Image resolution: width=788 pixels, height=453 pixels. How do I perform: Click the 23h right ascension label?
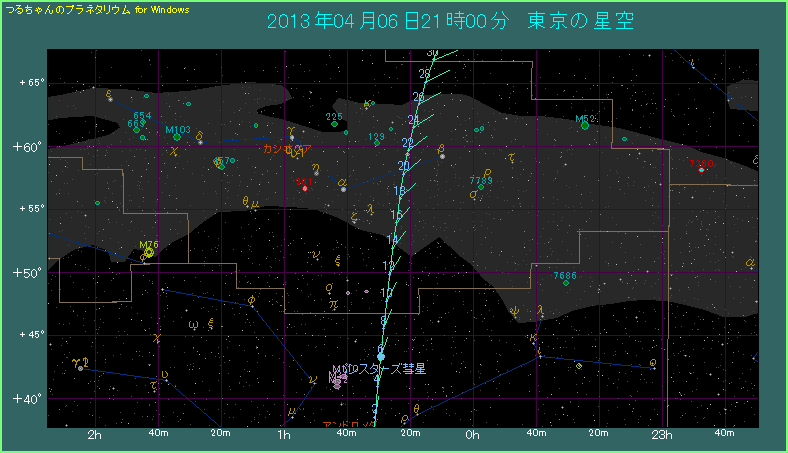click(663, 435)
